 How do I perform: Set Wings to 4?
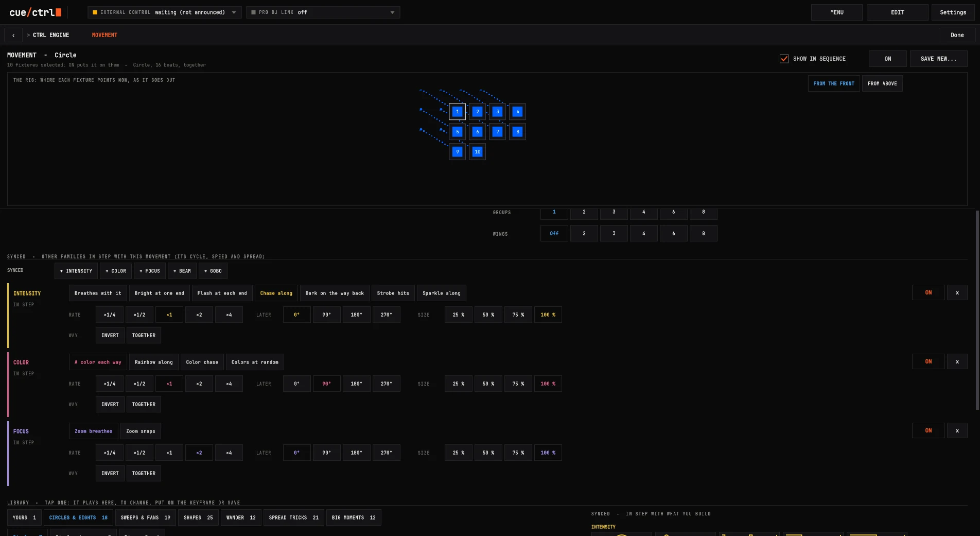click(x=643, y=233)
